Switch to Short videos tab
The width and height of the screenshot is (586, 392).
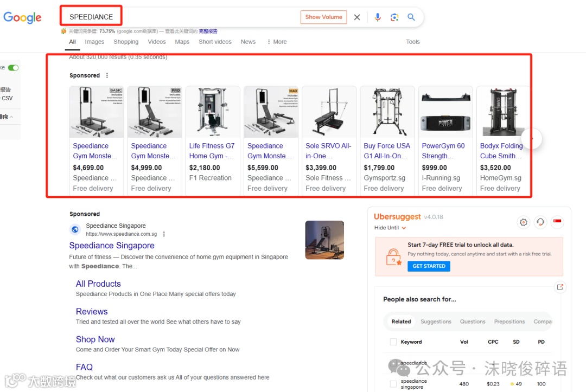[215, 42]
